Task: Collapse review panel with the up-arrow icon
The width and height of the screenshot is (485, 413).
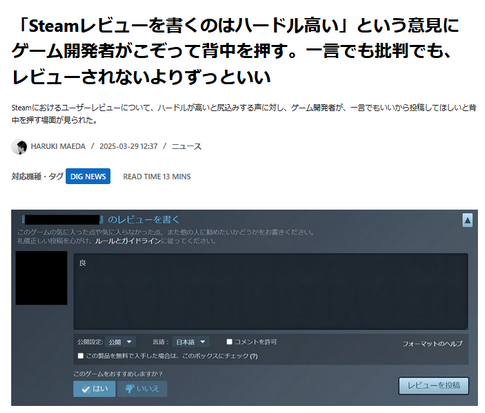Action: [467, 220]
